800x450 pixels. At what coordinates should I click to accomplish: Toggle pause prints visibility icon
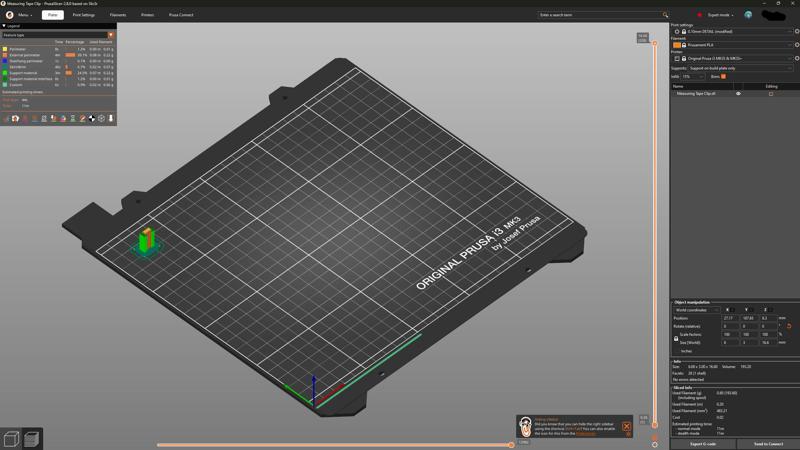(73, 118)
